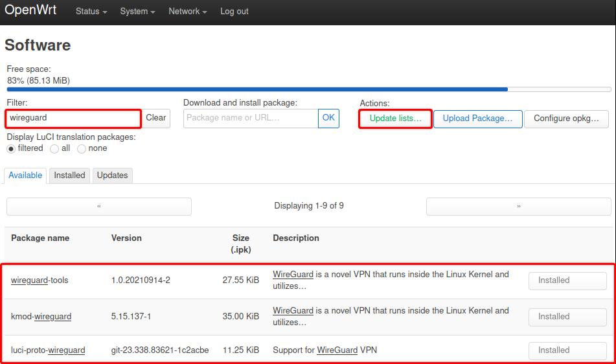616x364 pixels.
Task: Click the free space progress bar
Action: click(309, 89)
